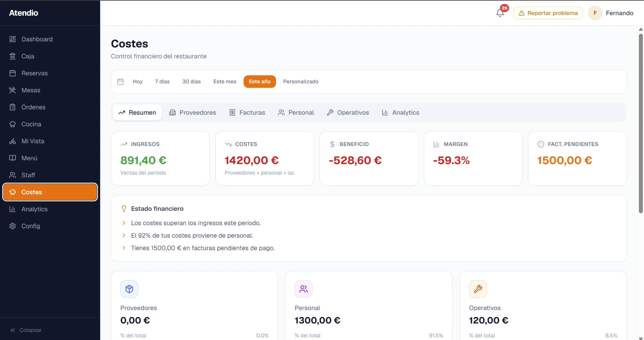
Task: Click the 1300,00 € Personal amount
Action: [x=317, y=320]
